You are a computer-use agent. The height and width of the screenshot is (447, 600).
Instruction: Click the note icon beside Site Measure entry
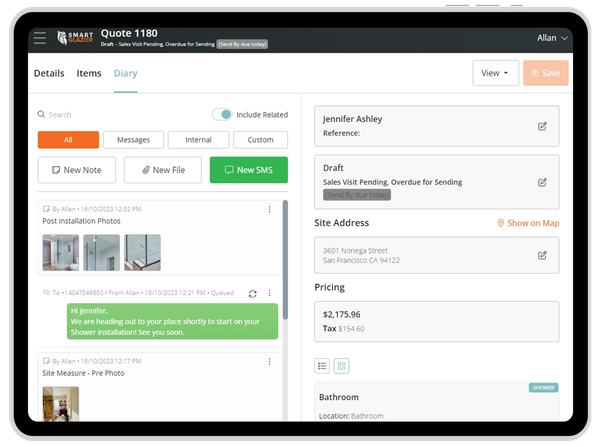[x=46, y=361]
